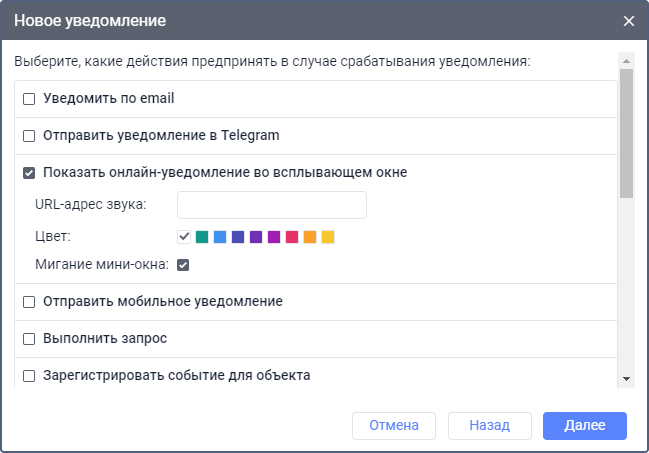Check 'Отправить уведомление в Telegram' option
The width and height of the screenshot is (649, 453).
point(29,135)
